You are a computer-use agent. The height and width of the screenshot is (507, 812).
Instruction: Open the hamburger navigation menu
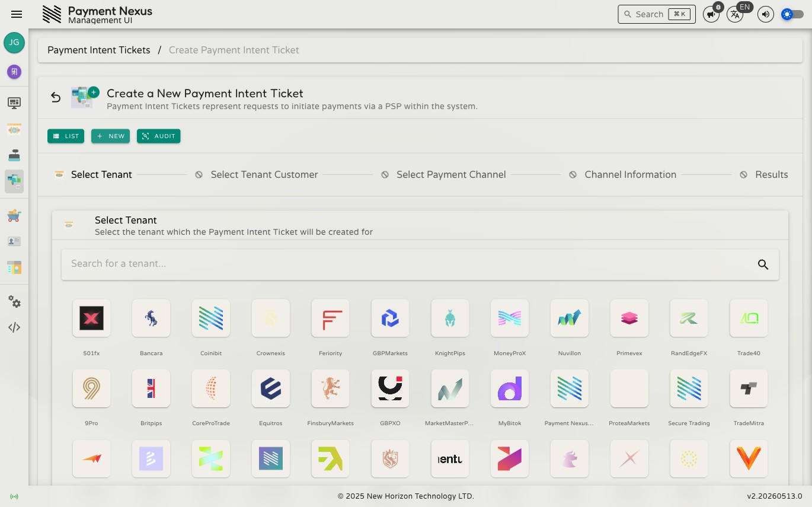pos(17,14)
